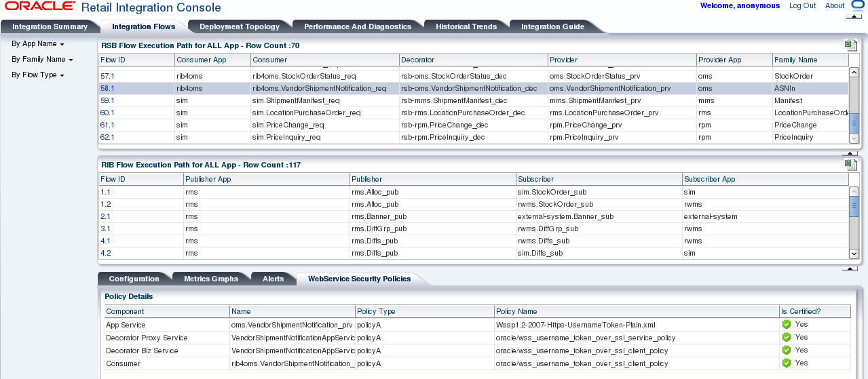Click RIB table scrollbar up arrow
Viewport: 868px width, 379px height.
point(854,191)
